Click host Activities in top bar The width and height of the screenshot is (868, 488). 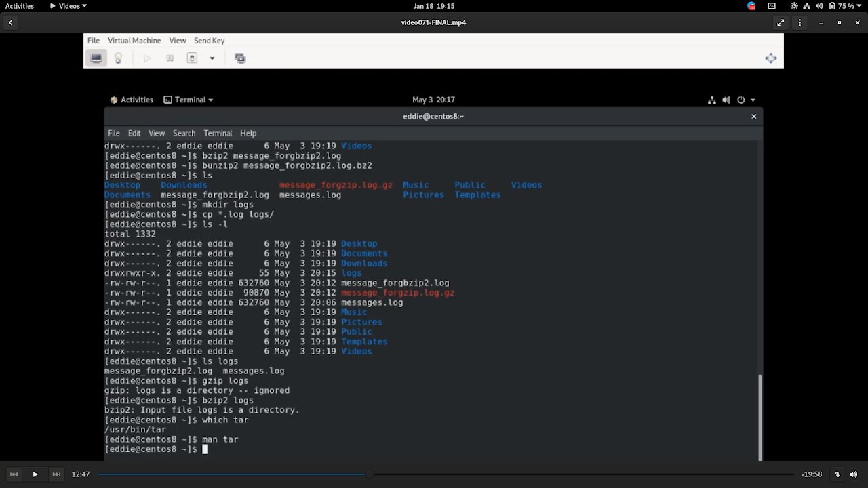20,6
